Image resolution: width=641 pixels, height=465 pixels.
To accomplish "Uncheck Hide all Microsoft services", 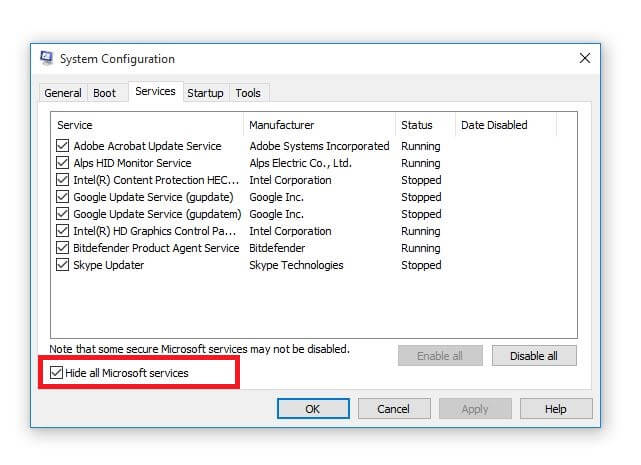I will tap(57, 373).
